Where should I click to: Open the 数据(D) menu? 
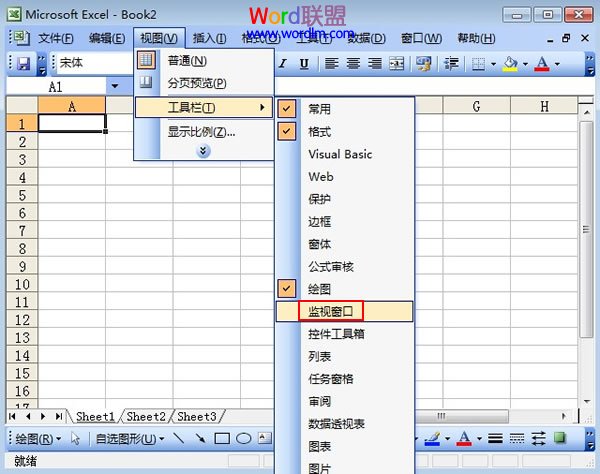click(367, 38)
